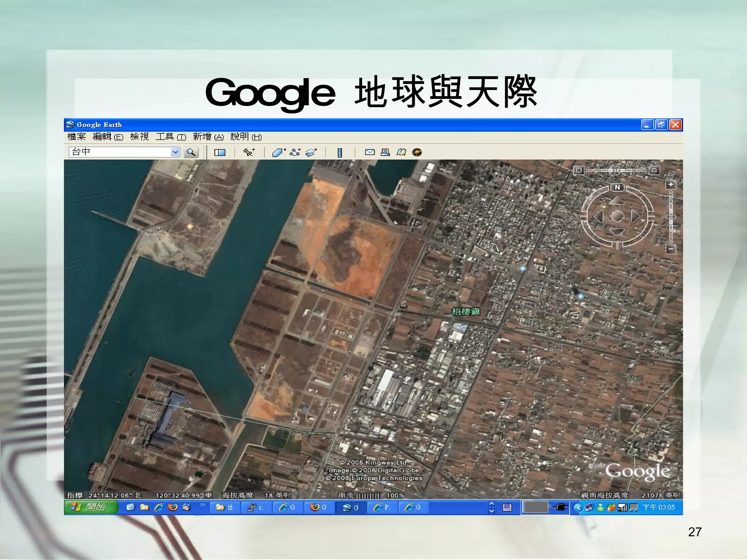Click the signal bars tray icon
Image resolution: width=747 pixels, height=560 pixels.
pyautogui.click(x=623, y=507)
